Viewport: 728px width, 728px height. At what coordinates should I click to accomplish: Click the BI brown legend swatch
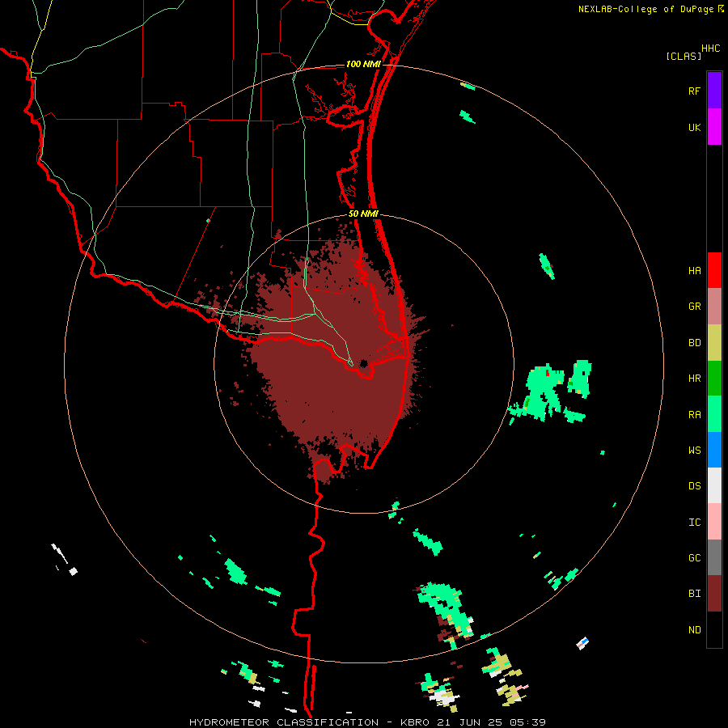[x=714, y=594]
